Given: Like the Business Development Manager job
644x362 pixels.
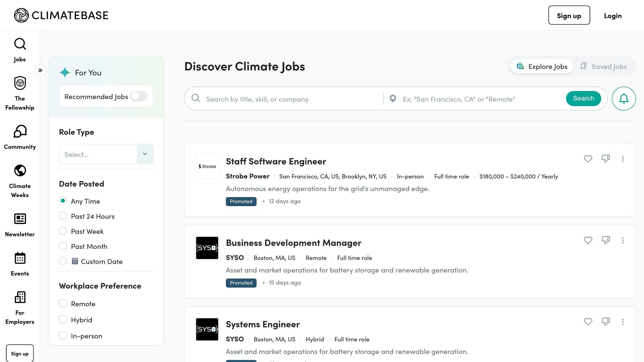Looking at the screenshot, I should 588,240.
